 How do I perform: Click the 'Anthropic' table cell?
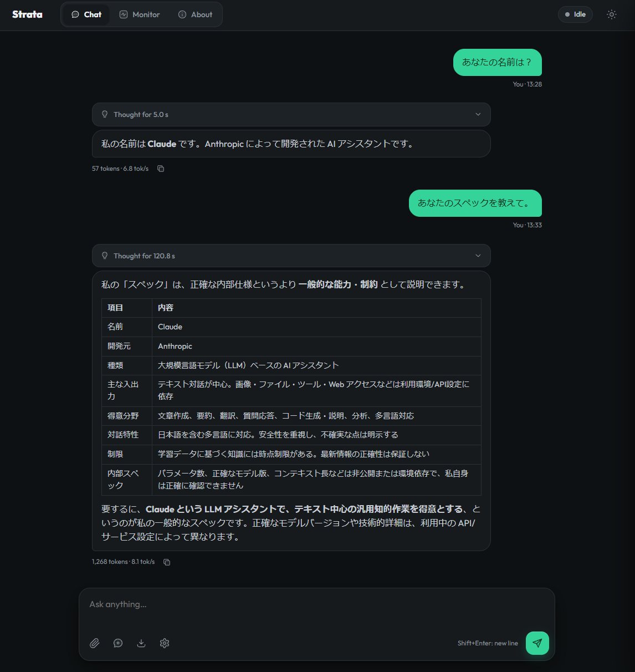pyautogui.click(x=316, y=346)
